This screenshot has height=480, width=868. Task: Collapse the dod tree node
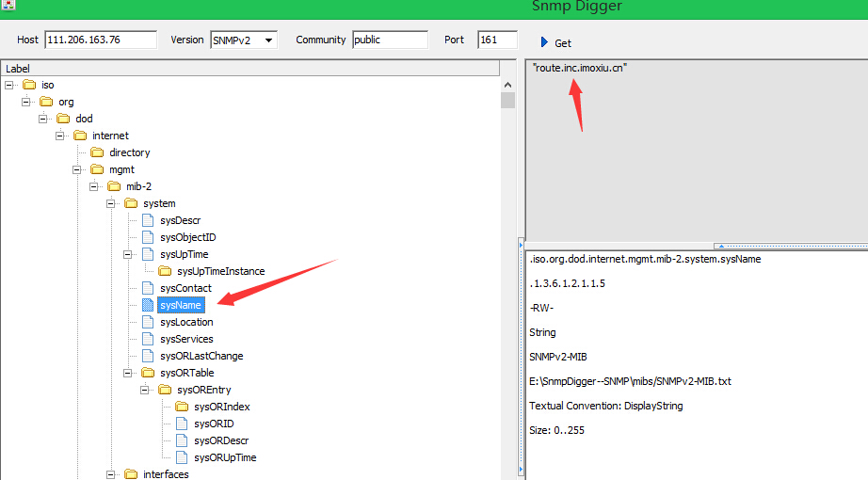tap(42, 119)
